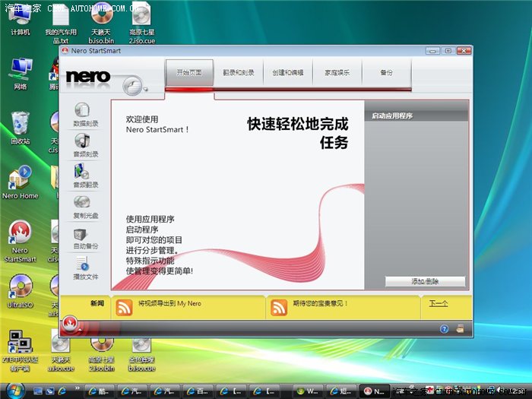
Task: Minimize the Nero StartSmart window
Action: (x=432, y=51)
